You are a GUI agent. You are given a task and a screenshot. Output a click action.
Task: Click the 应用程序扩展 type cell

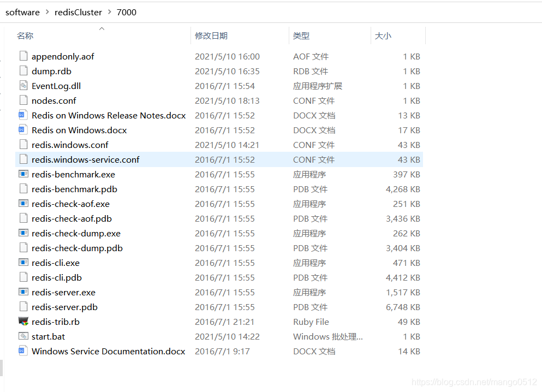318,86
